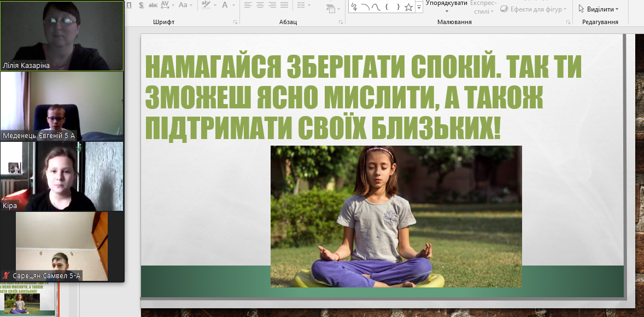The image size is (644, 317).
Task: Toggle text shadow (S) formatting
Action: pos(141,5)
